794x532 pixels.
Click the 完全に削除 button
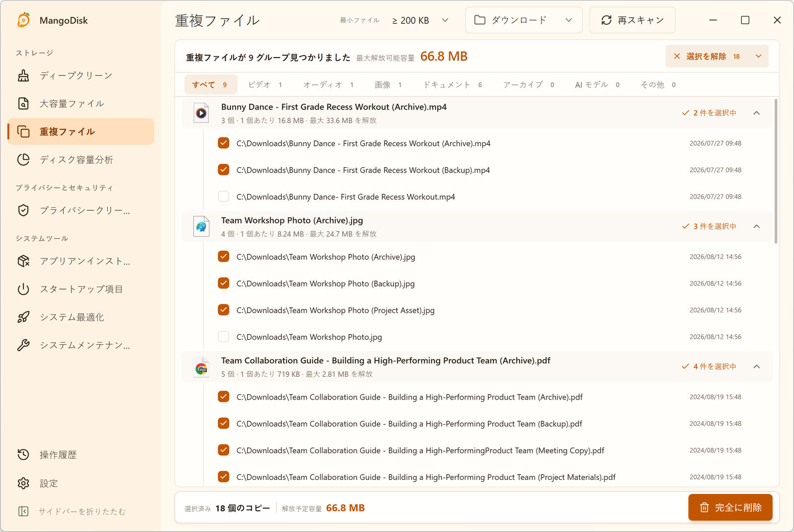[x=730, y=507]
